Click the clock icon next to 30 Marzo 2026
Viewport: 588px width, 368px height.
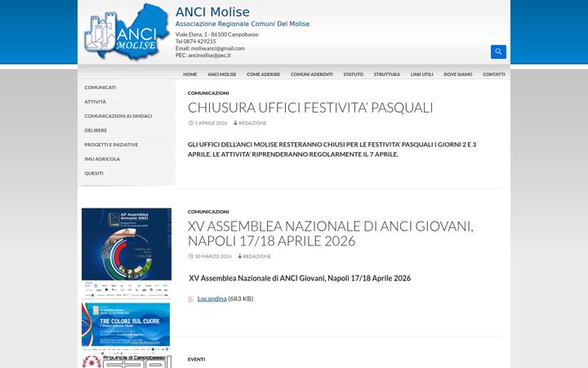pyautogui.click(x=190, y=256)
